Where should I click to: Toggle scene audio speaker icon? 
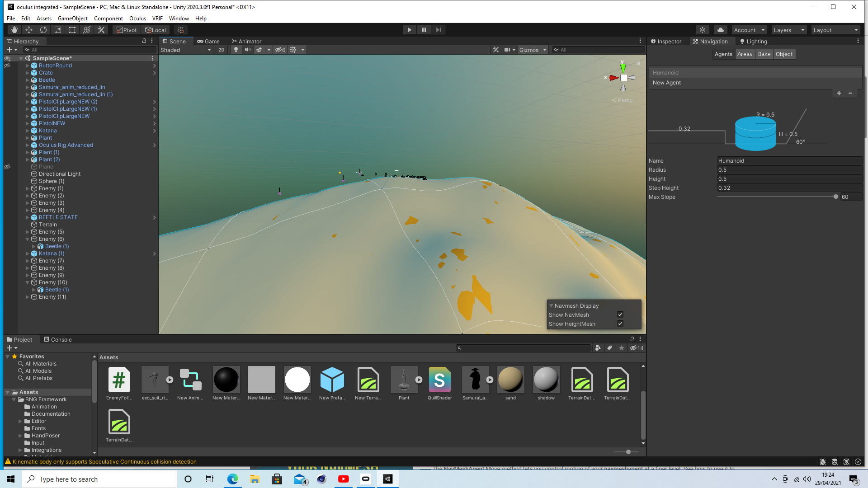(x=248, y=50)
